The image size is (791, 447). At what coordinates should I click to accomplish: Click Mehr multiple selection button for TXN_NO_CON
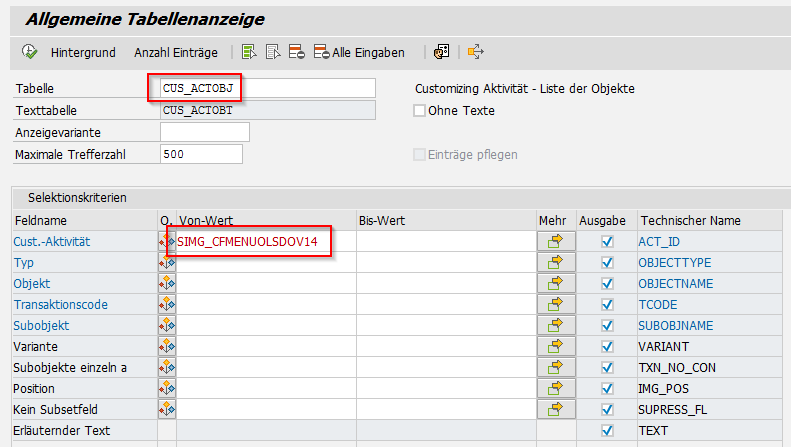pos(556,368)
